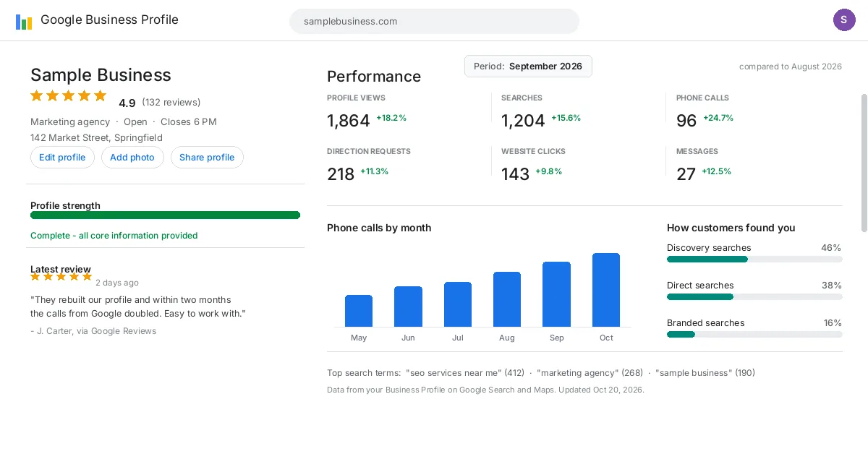Viewport: 868px width, 454px height.
Task: Click the page's vertical scrollbar
Action: 864,163
